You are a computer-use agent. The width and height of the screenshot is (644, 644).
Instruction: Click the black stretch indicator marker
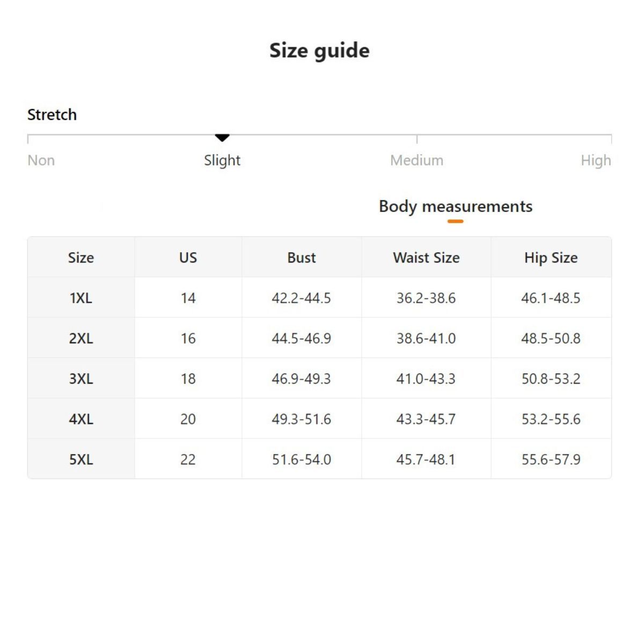click(222, 138)
